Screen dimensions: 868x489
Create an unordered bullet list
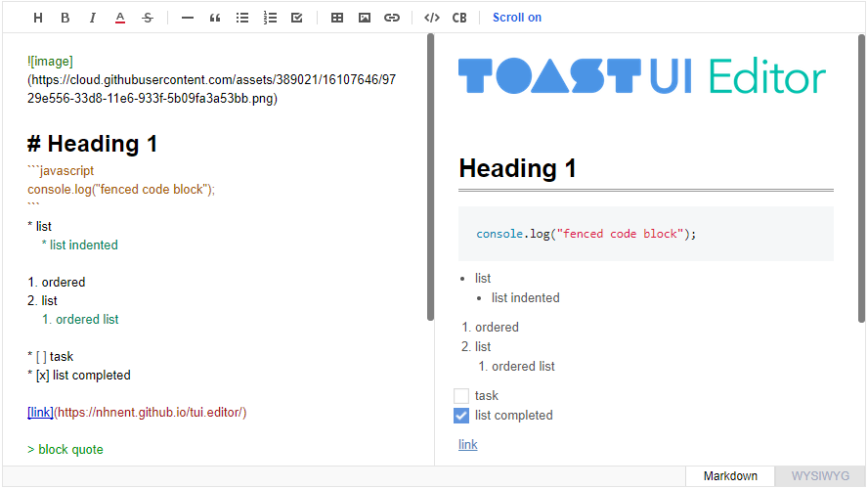tap(242, 18)
